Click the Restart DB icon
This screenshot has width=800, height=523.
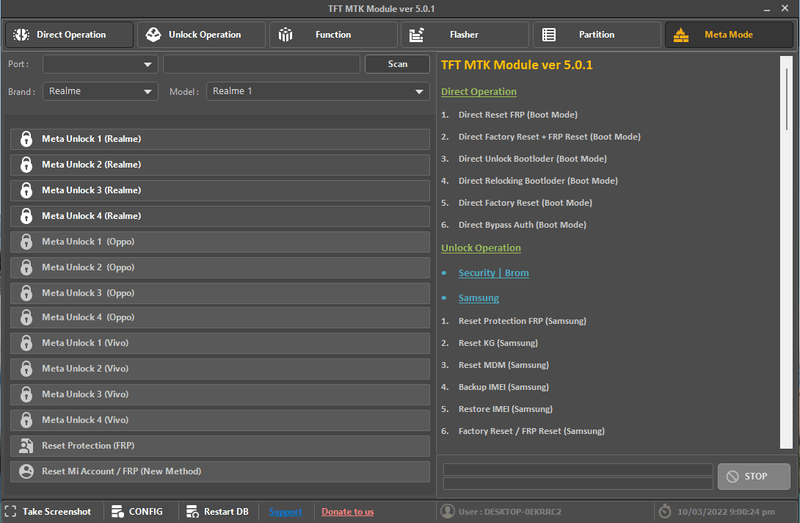[191, 512]
